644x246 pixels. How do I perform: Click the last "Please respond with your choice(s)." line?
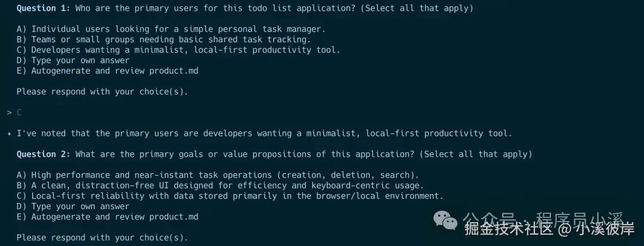coord(102,238)
